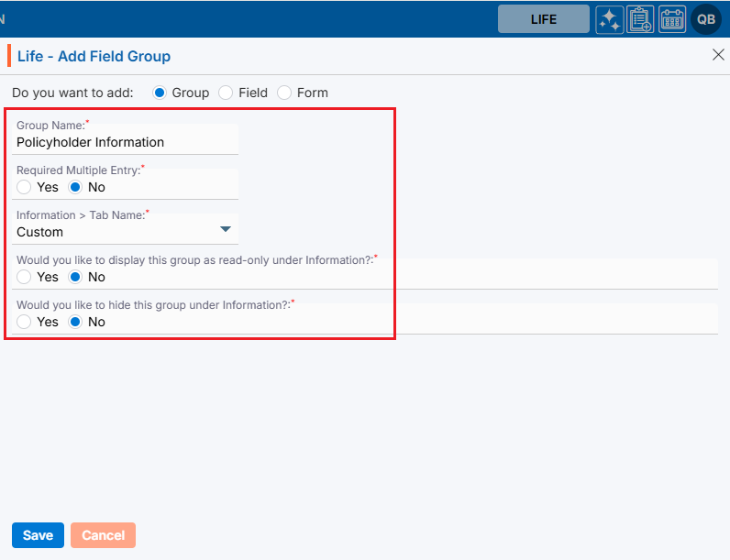Screen dimensions: 730x560
Task: Set Required Multiple Entry to Yes
Action: 25,187
